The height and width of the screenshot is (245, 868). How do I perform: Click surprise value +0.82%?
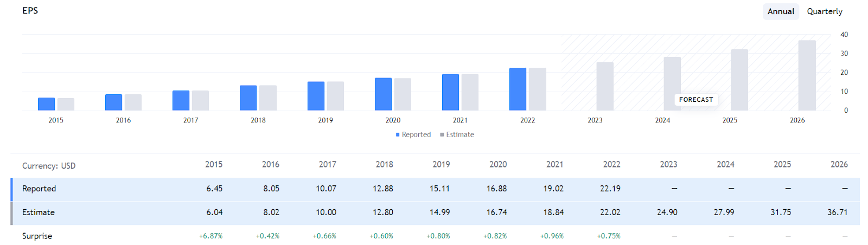pos(495,236)
